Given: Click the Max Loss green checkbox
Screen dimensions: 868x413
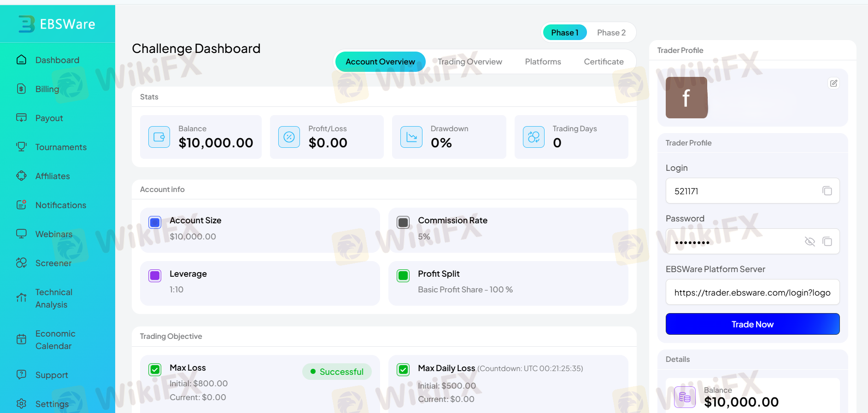Looking at the screenshot, I should [x=155, y=369].
